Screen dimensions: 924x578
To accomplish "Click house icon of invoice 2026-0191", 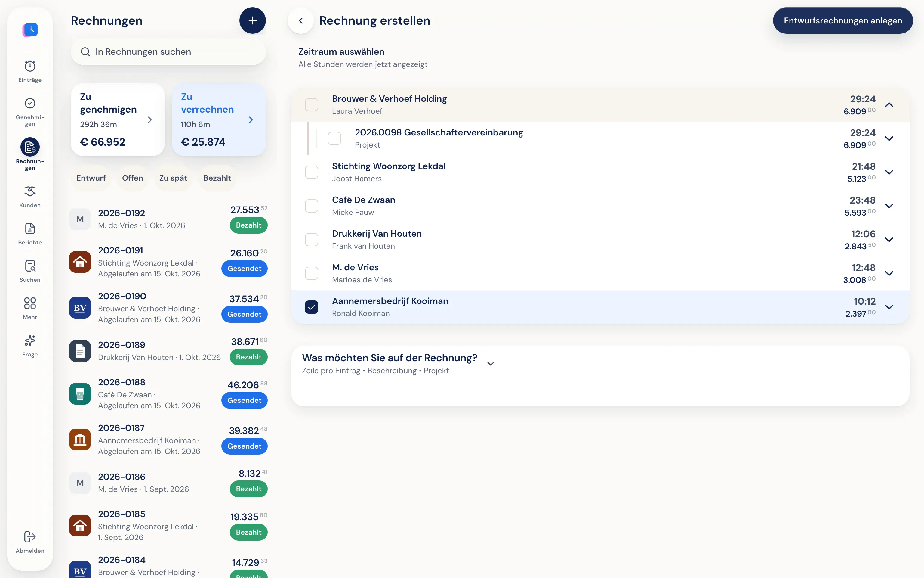I will click(x=80, y=262).
